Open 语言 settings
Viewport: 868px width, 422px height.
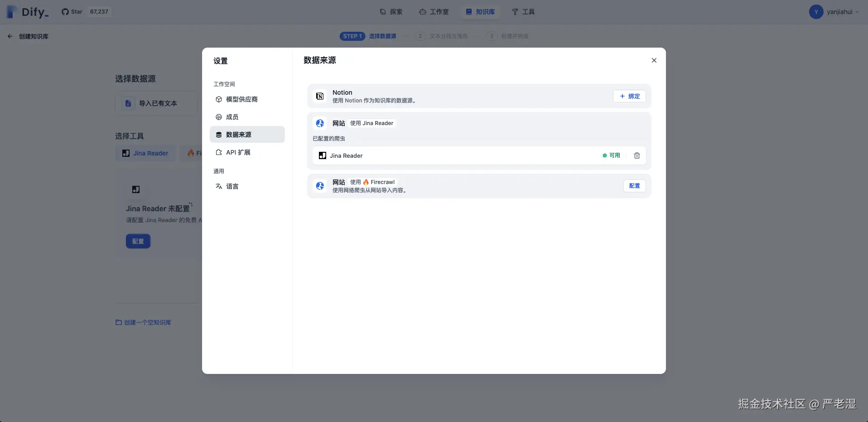[247, 186]
